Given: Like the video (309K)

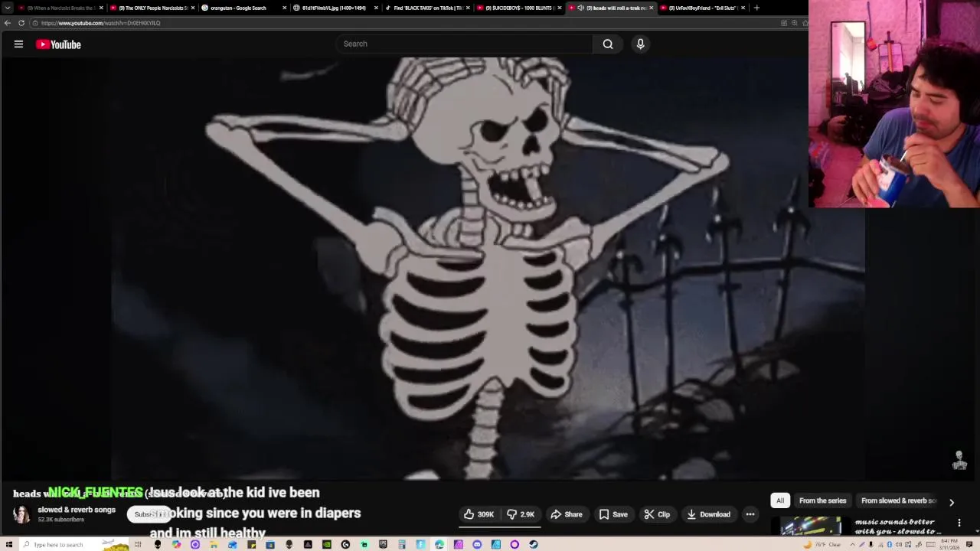Looking at the screenshot, I should coord(479,514).
